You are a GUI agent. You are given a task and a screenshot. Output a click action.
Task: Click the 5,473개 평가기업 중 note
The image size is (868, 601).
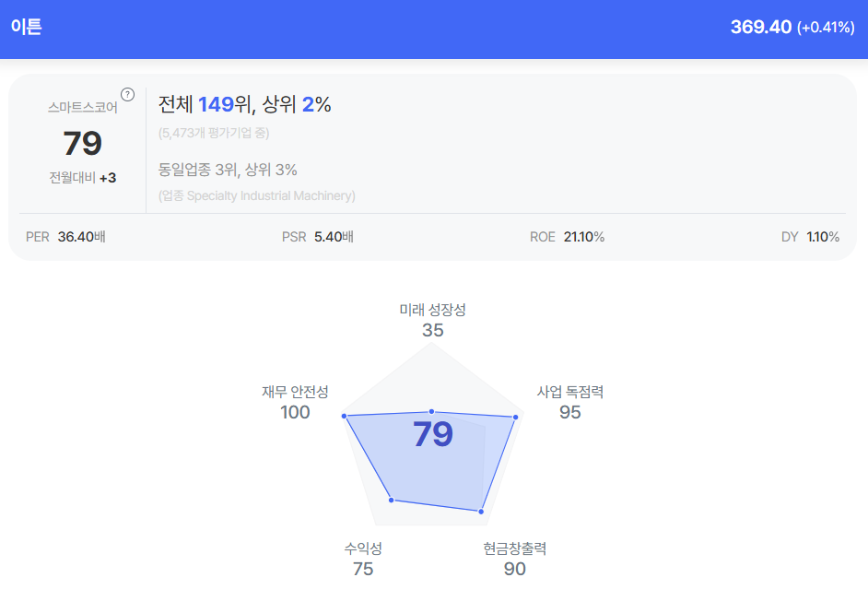click(x=214, y=133)
